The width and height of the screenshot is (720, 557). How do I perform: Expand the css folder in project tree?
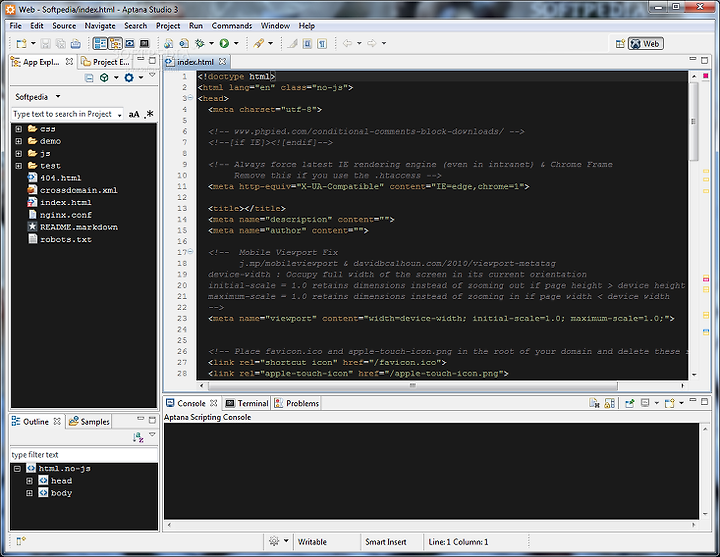[x=18, y=129]
